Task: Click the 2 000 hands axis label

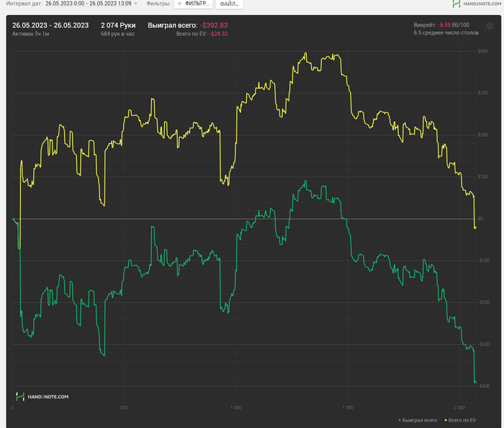Action: pos(459,407)
